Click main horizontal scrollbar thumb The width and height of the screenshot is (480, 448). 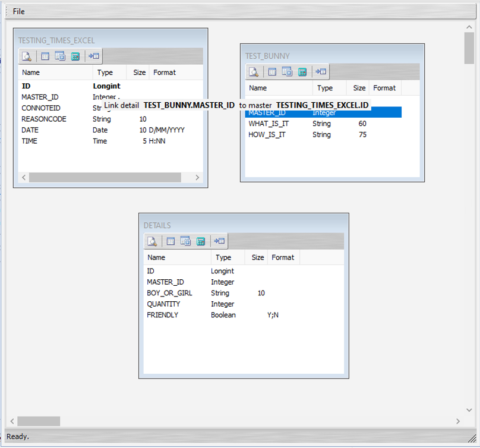click(x=39, y=421)
